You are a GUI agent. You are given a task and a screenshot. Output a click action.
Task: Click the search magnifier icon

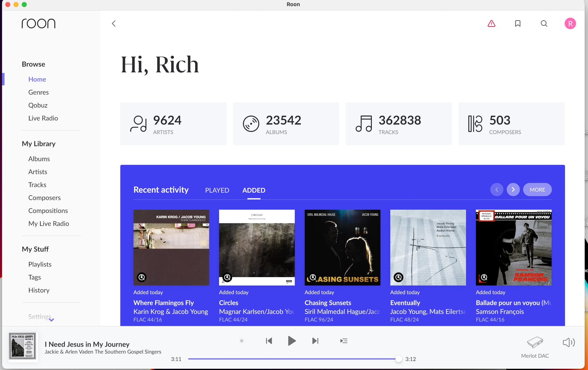(544, 24)
